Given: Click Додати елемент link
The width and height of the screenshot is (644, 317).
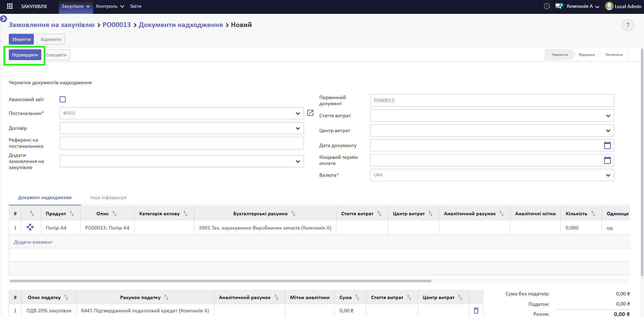Looking at the screenshot, I should (33, 242).
